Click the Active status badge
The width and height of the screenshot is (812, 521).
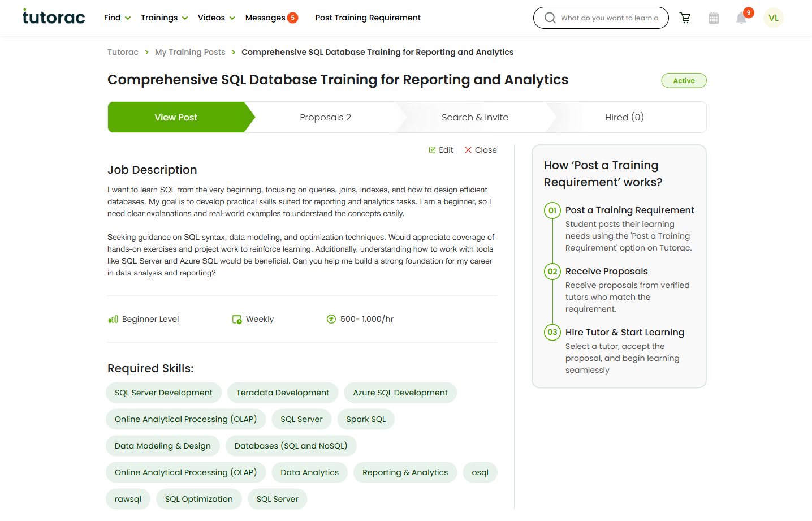click(684, 80)
